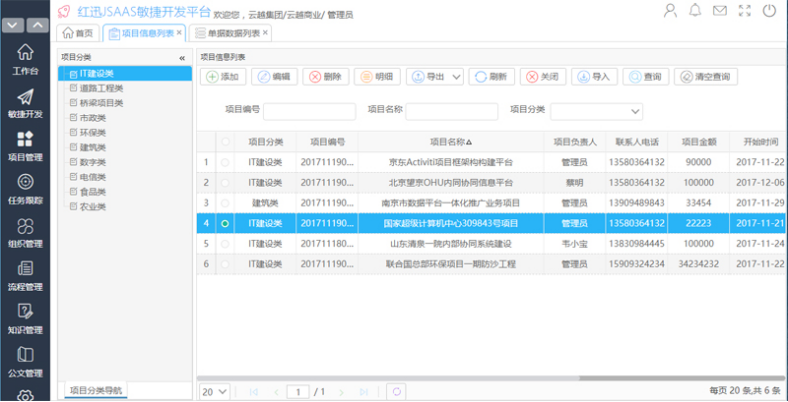The image size is (788, 402).
Task: Close the 单据数据列表 tab
Action: click(x=265, y=33)
